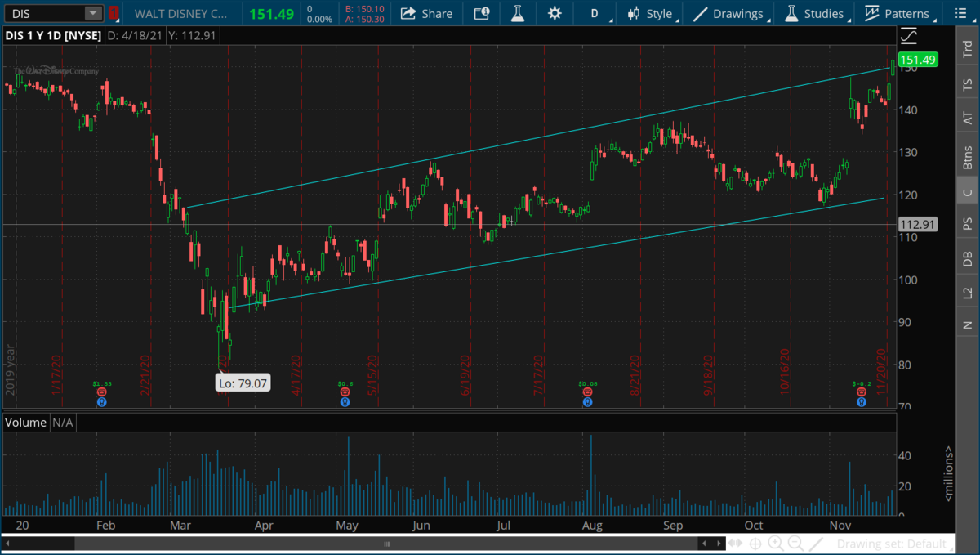The image size is (980, 555).
Task: Click the red earnings icon under $0.08
Action: 587,392
